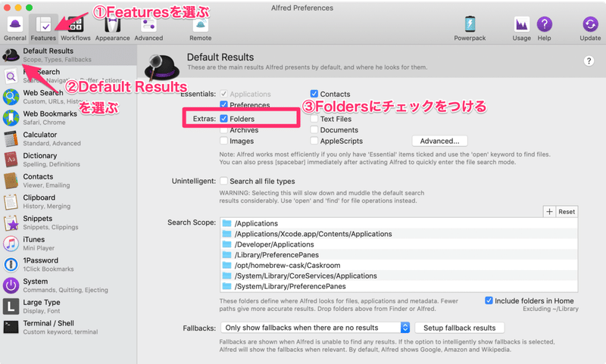This screenshot has width=606, height=364.
Task: Open the General preferences tab
Action: (14, 29)
